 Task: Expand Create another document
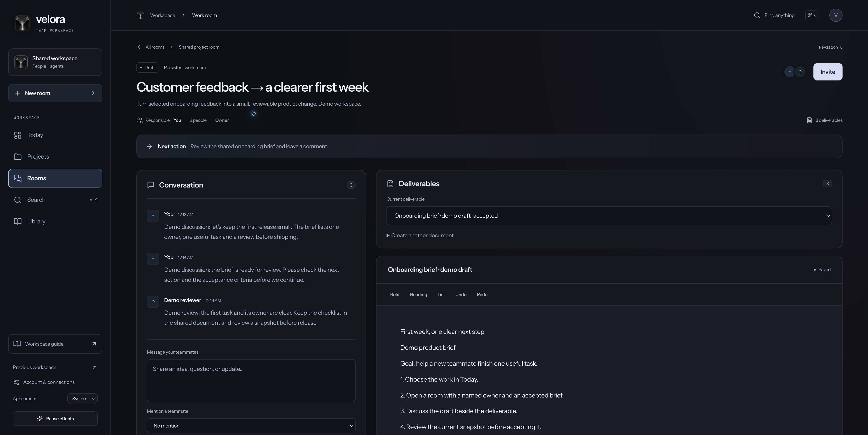(420, 235)
